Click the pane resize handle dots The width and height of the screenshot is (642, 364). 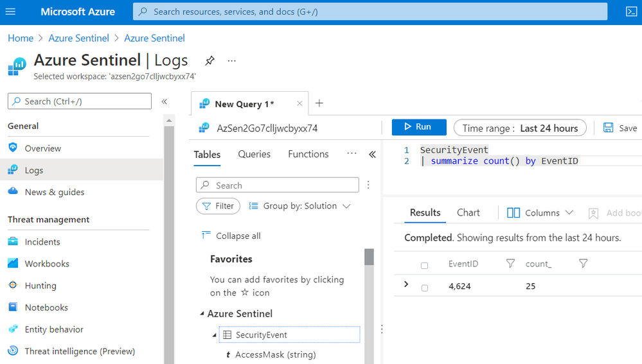pos(382,329)
